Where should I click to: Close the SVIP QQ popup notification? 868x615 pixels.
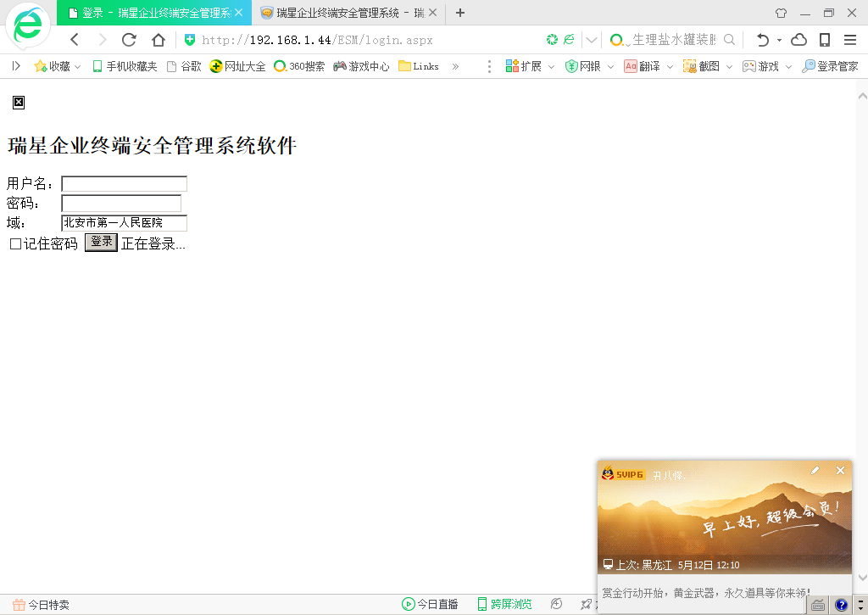840,470
